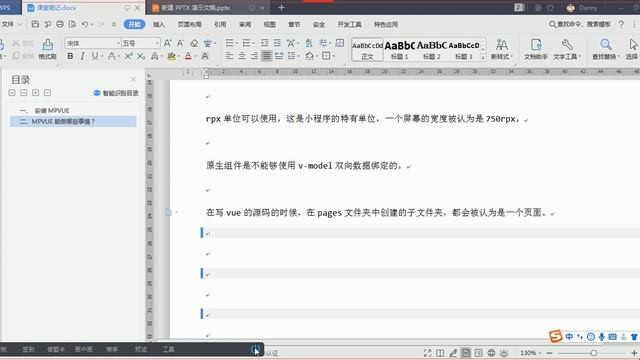Click the zoom slider handle
This screenshot has height=360, width=640.
593,353
